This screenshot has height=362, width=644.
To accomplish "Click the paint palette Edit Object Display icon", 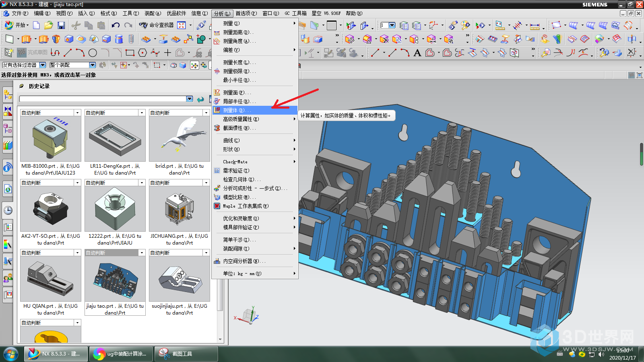I will [466, 25].
